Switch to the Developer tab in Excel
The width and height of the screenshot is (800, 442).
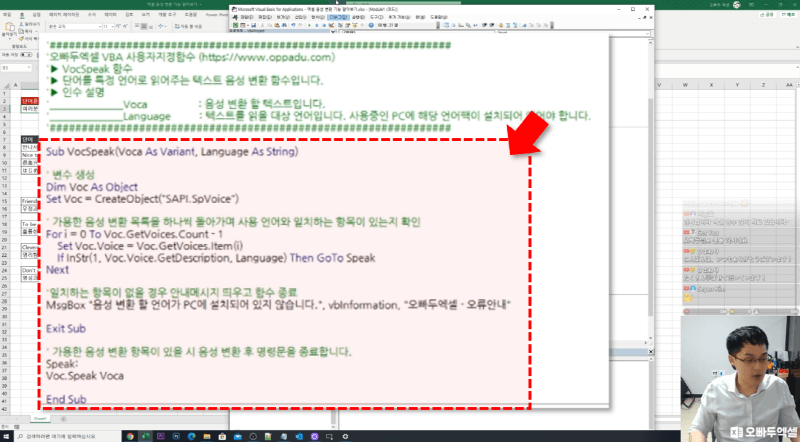coord(167,15)
